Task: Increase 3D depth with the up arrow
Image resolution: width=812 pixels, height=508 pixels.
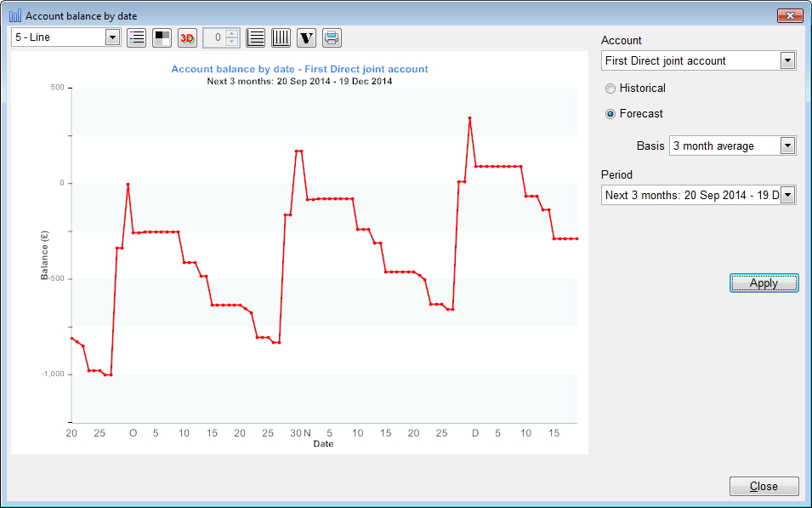Action: point(232,34)
